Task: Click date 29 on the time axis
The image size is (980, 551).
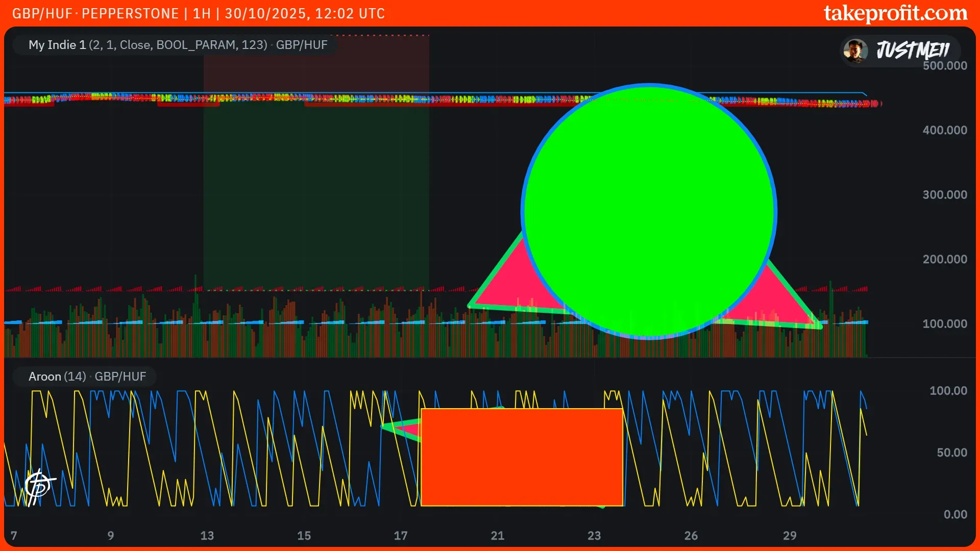Action: (789, 536)
